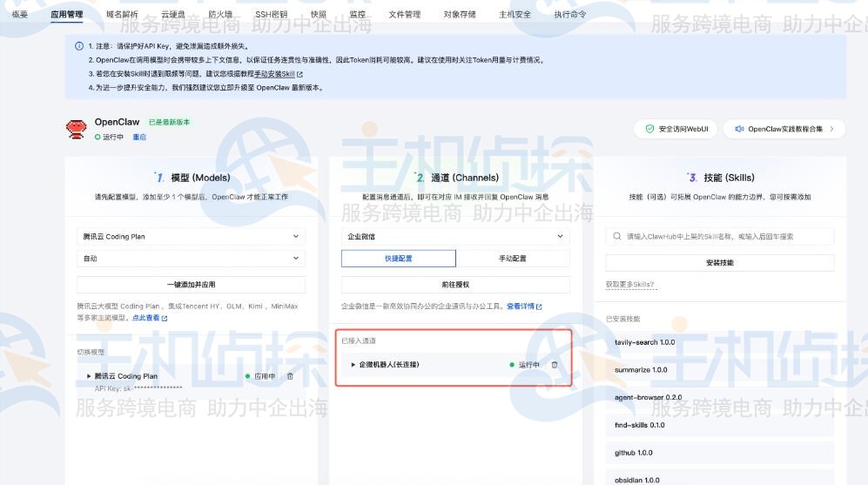
Task: Click the OpenClaw red mascot logo
Action: (x=77, y=129)
